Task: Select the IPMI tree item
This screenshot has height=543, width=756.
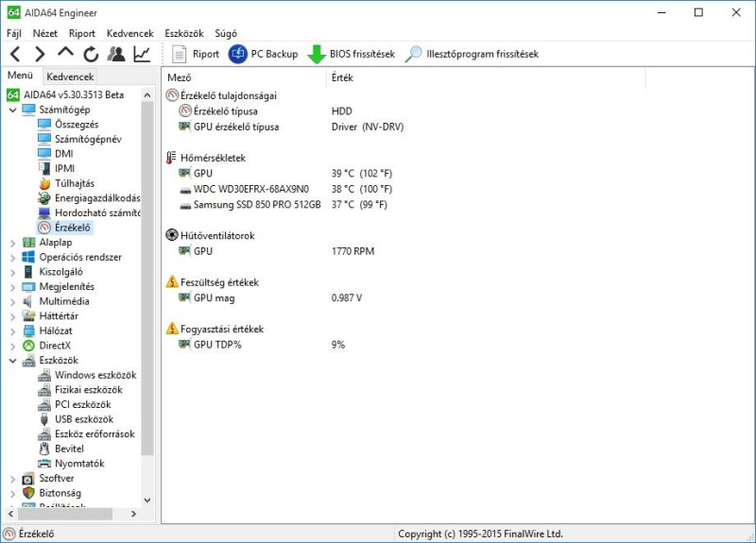Action: coord(64,169)
